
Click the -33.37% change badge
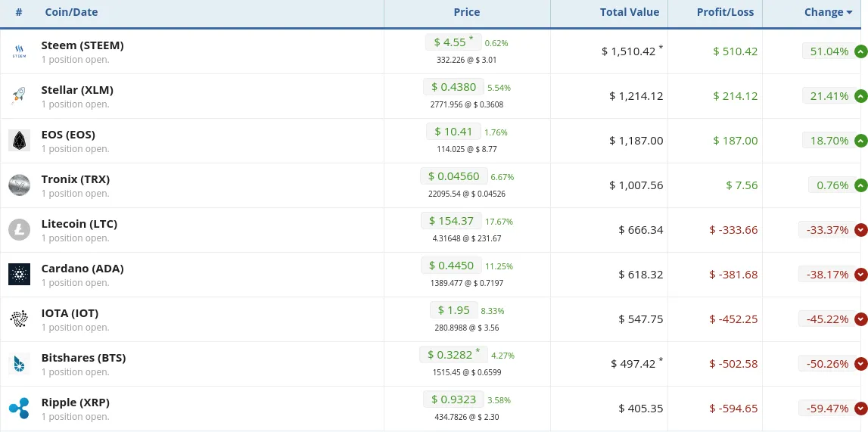pyautogui.click(x=827, y=229)
